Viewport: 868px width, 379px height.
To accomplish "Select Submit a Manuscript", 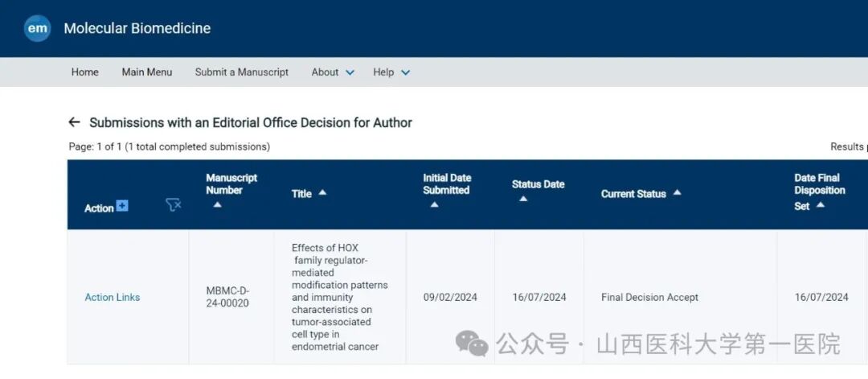I will [241, 72].
